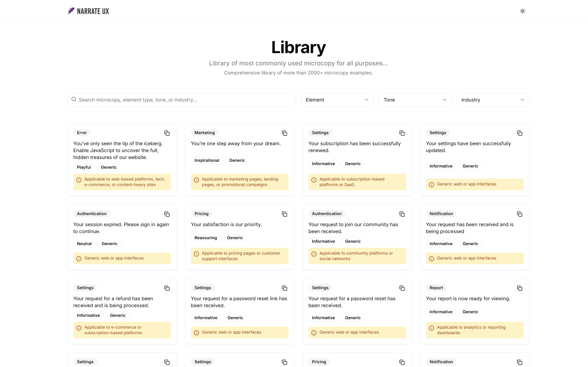The height and width of the screenshot is (367, 588).
Task: Copy the settings successfully updated microcopy
Action: [x=519, y=133]
